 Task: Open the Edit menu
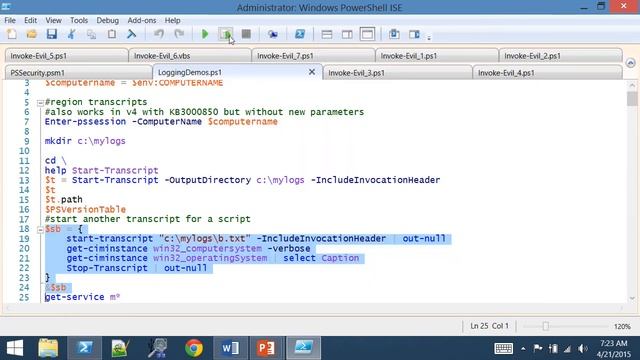tap(30, 20)
